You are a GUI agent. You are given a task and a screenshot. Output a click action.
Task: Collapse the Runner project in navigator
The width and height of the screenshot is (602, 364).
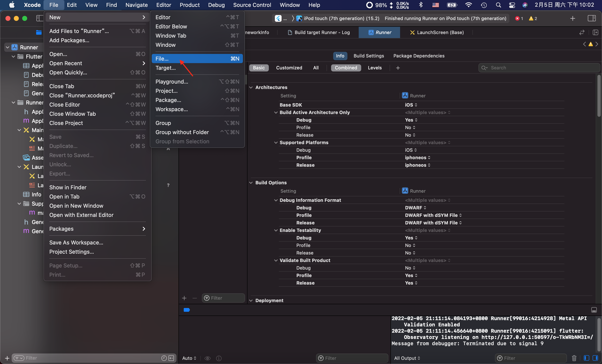pyautogui.click(x=8, y=47)
